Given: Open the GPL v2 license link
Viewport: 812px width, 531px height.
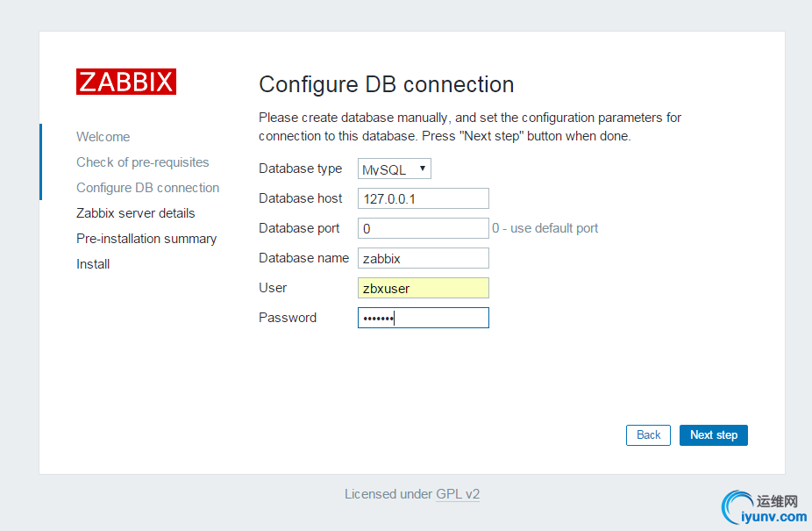Looking at the screenshot, I should pyautogui.click(x=458, y=494).
